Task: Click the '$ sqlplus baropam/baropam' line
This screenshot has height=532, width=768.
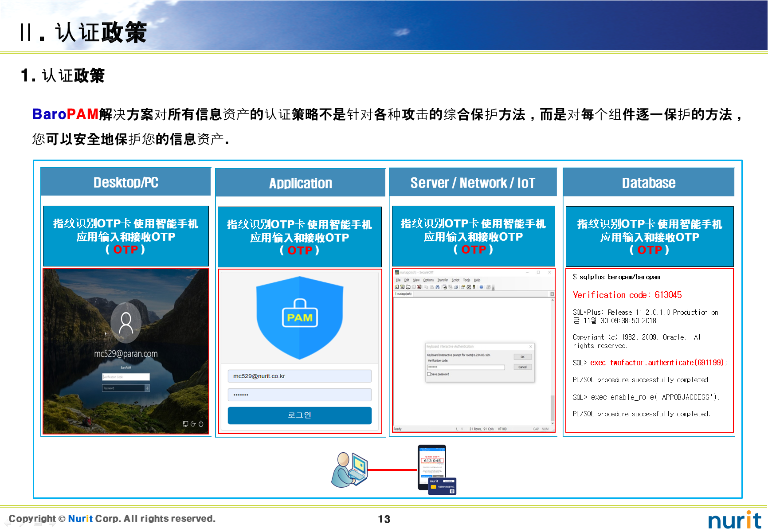Action: 616,277
